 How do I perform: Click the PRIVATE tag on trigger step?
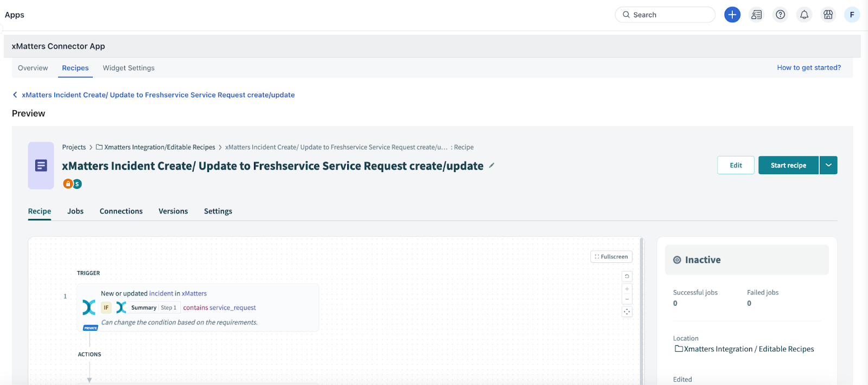tap(90, 328)
